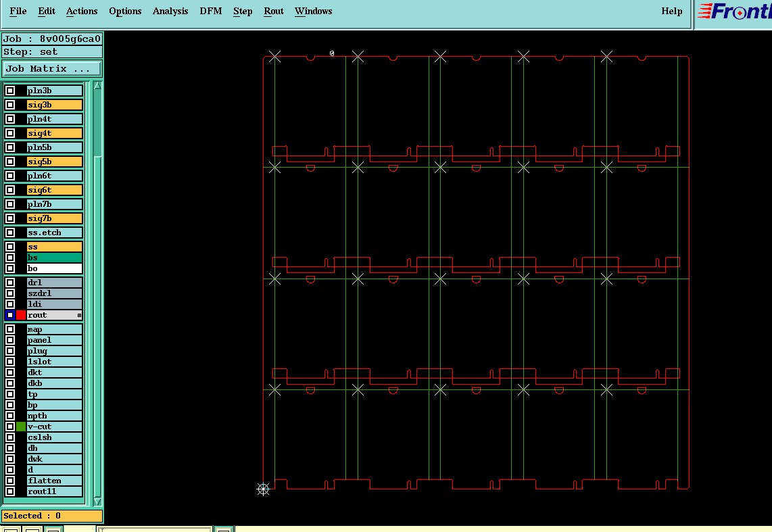Open the Analysis menu

(x=170, y=11)
